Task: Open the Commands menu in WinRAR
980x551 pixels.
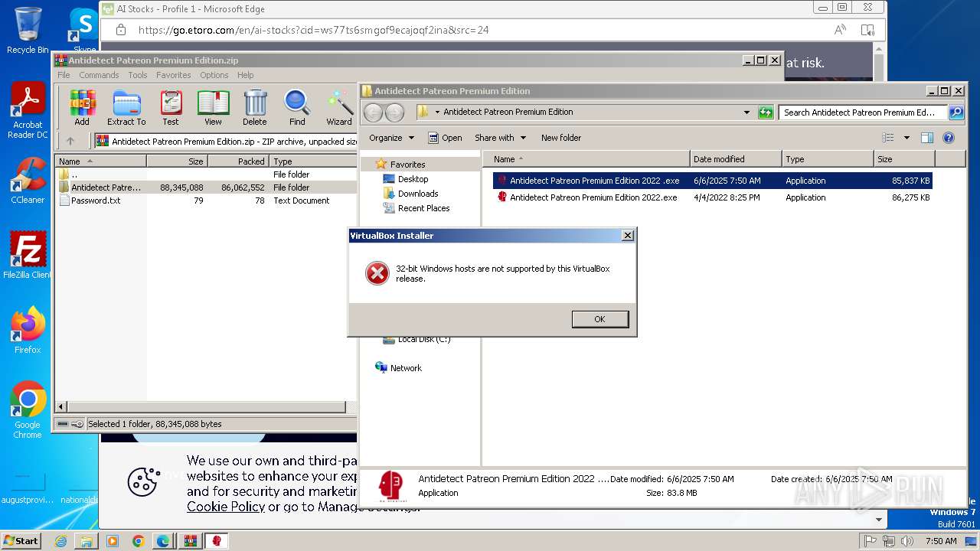Action: point(99,75)
